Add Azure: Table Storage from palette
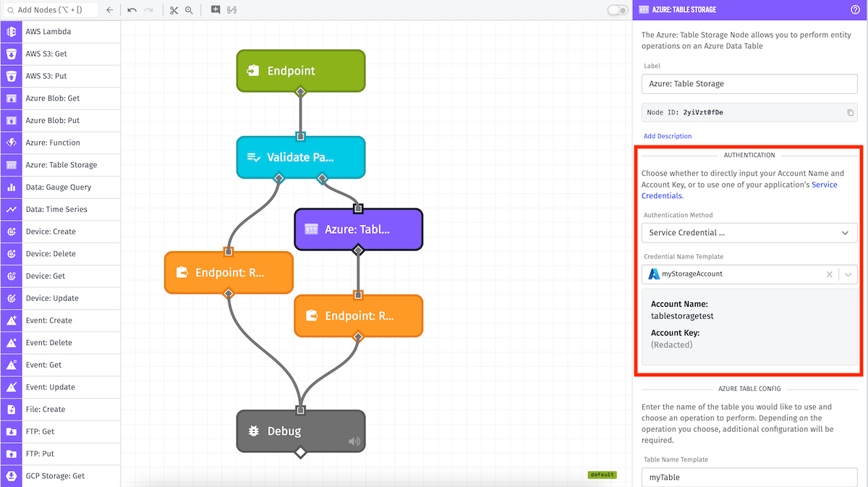The width and height of the screenshot is (868, 487). [x=61, y=165]
